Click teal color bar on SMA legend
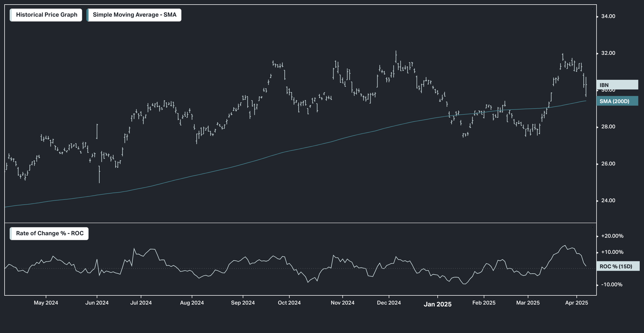 pyautogui.click(x=88, y=15)
